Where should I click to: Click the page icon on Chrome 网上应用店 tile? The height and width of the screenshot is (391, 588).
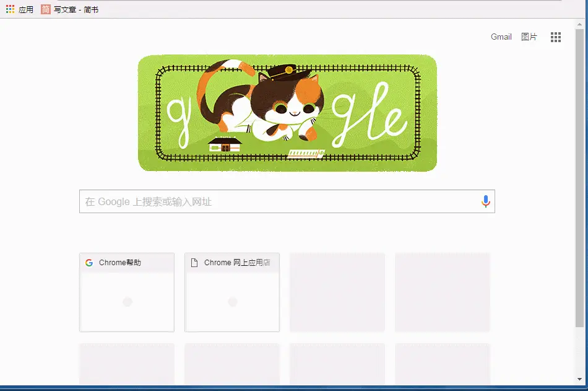194,263
